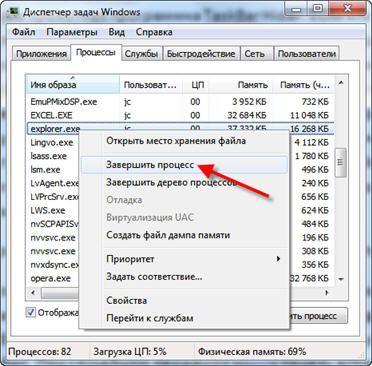Viewport: 372px width, 366px height.
Task: Click the Завершить процесс button at bottom
Action: [318, 316]
